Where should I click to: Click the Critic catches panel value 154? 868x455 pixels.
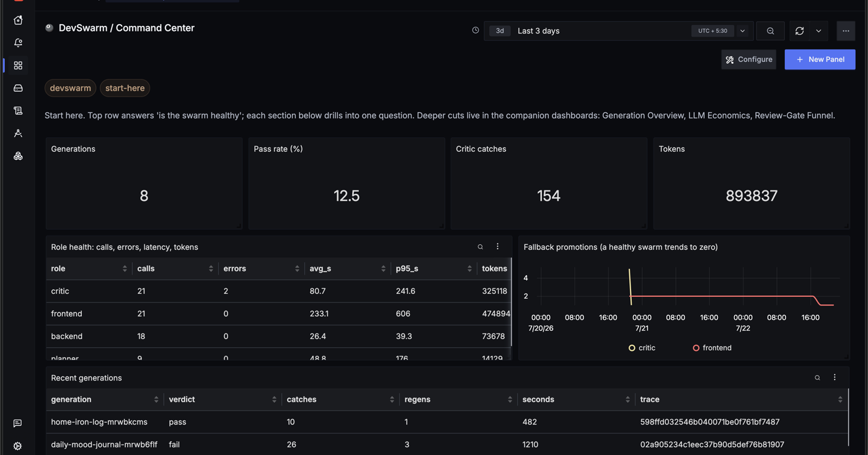click(549, 196)
